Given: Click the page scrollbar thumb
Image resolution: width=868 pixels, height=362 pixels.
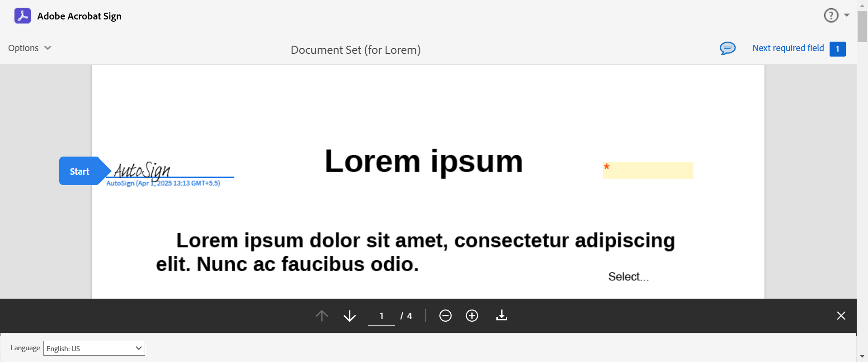Looking at the screenshot, I should click(x=863, y=26).
